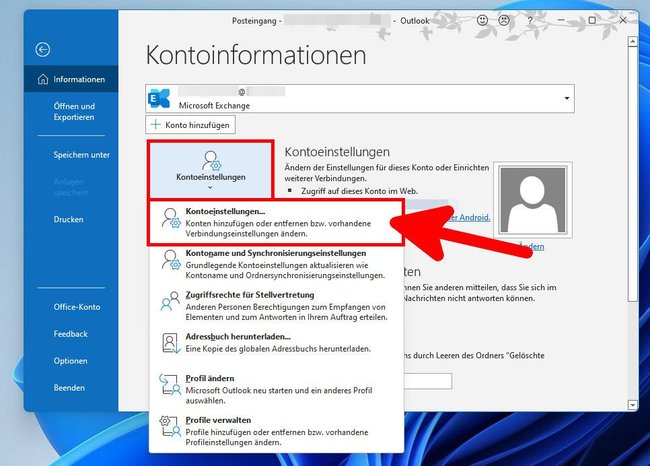Click the Profil ändern swap icon
The width and height of the screenshot is (650, 466).
point(170,385)
